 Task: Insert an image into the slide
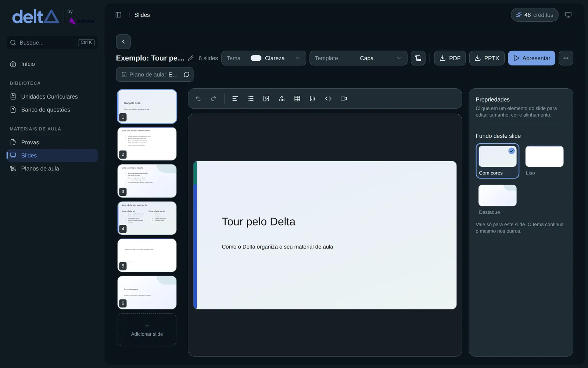coord(266,99)
